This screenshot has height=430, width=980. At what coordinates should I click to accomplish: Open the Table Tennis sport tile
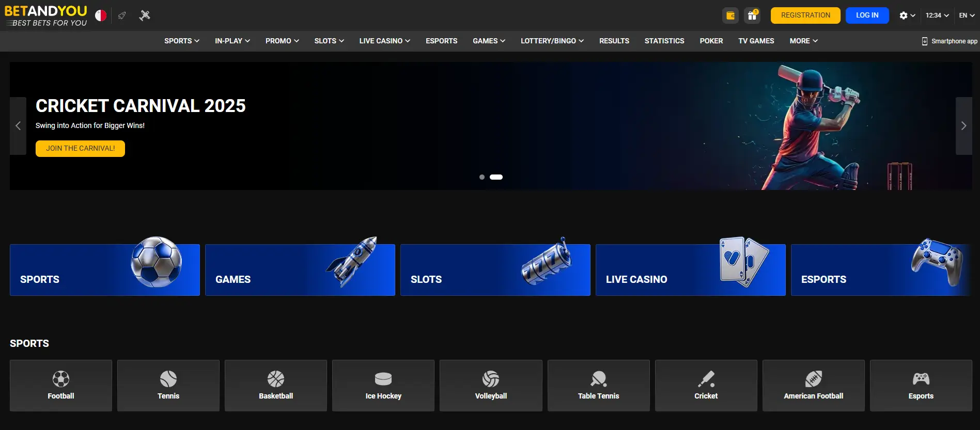click(598, 386)
